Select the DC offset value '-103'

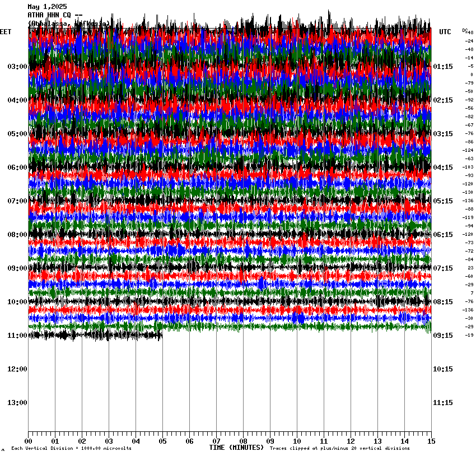(468, 167)
